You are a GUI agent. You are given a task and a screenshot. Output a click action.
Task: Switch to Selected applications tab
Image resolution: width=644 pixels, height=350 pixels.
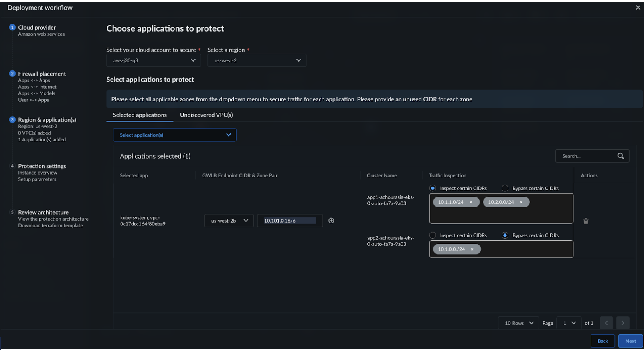(140, 115)
